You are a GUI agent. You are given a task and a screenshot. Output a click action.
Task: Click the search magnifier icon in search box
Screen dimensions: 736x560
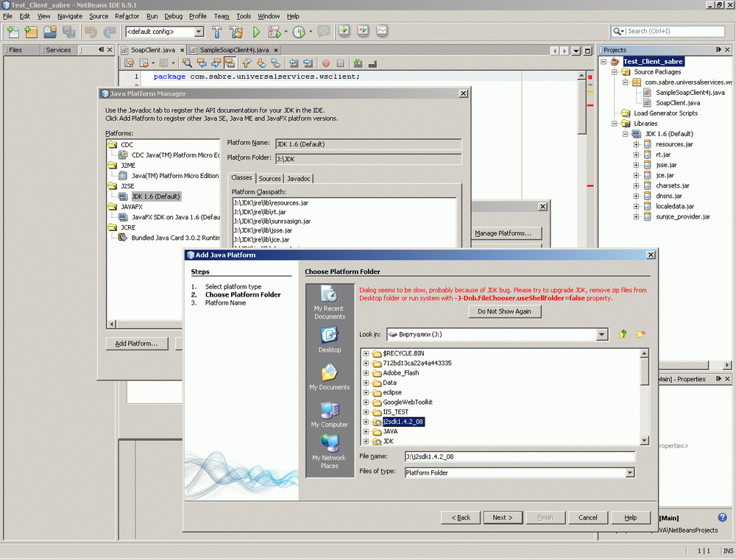pos(617,31)
